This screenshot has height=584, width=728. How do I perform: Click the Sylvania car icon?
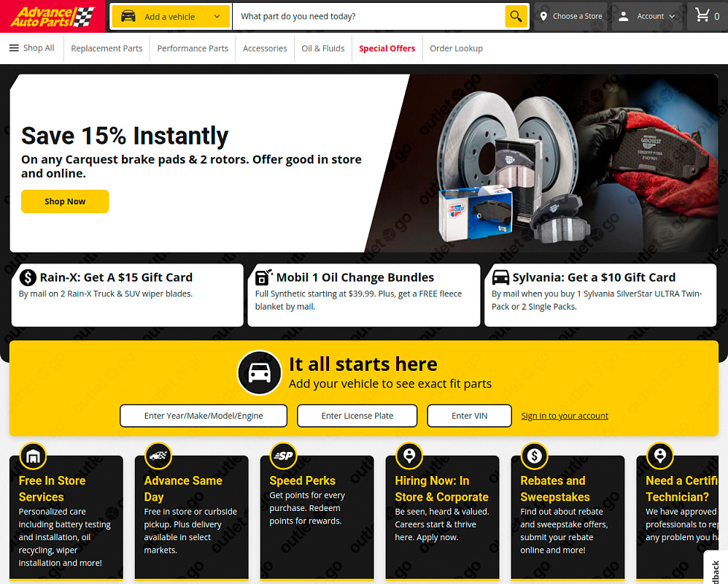[x=500, y=277]
